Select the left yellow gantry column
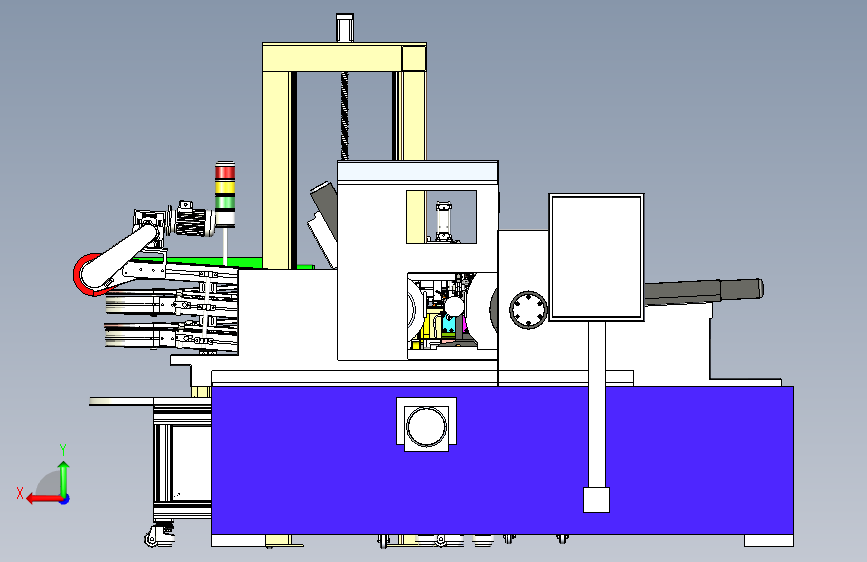 pos(276,170)
